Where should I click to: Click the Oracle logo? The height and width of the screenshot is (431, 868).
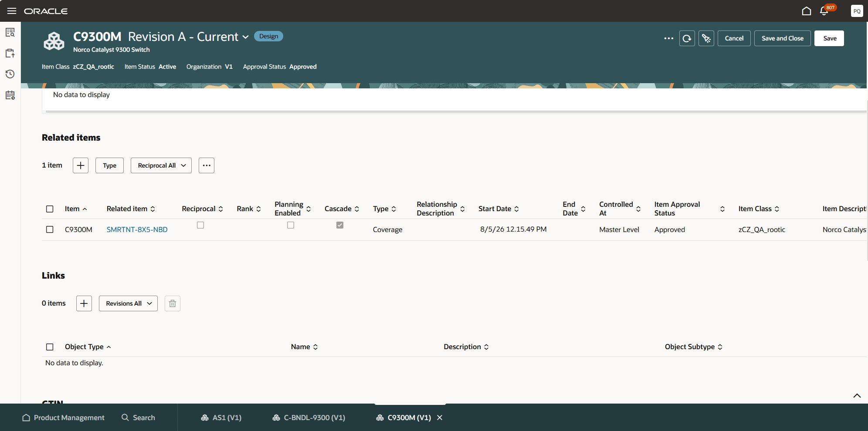(46, 11)
